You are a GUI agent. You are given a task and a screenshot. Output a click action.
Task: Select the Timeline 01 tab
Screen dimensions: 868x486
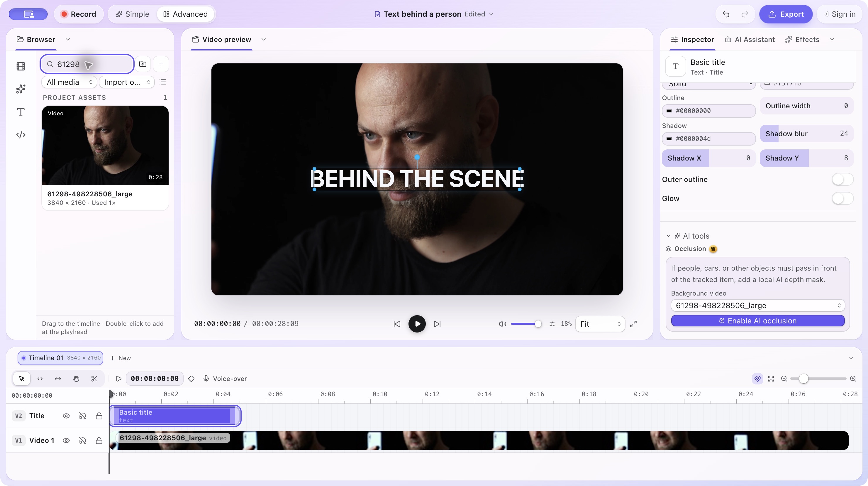pos(61,358)
